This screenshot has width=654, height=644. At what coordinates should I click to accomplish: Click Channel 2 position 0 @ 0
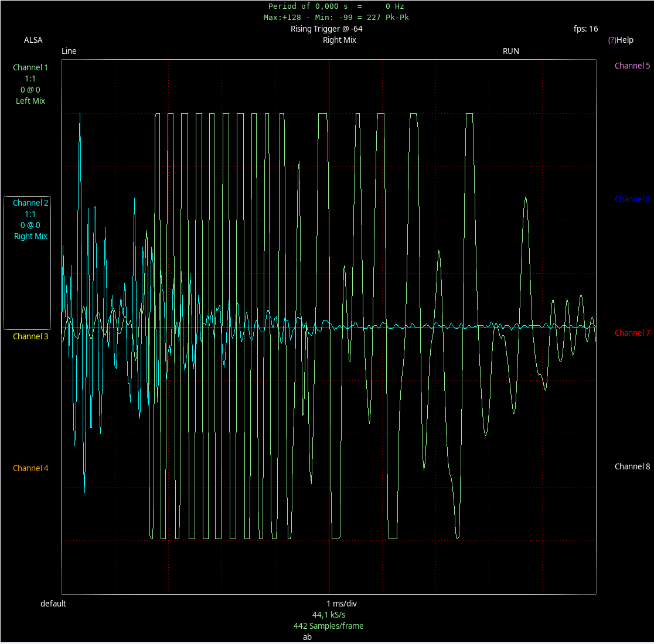tap(30, 225)
